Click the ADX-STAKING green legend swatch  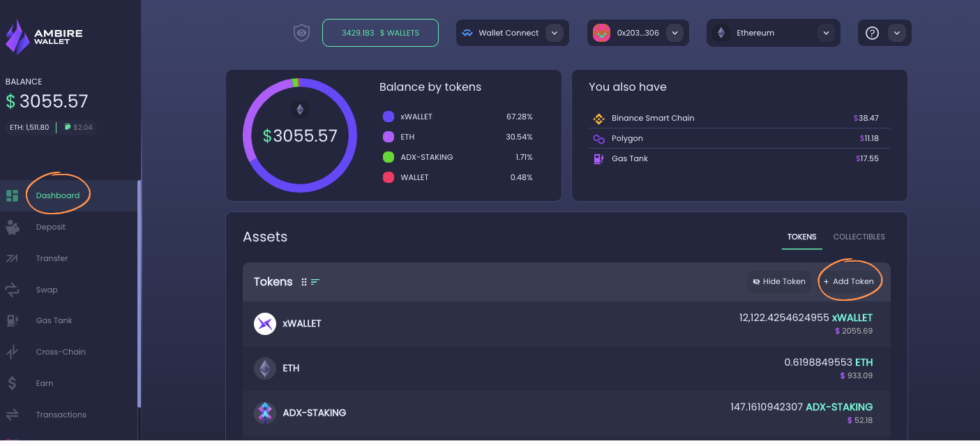pyautogui.click(x=389, y=157)
